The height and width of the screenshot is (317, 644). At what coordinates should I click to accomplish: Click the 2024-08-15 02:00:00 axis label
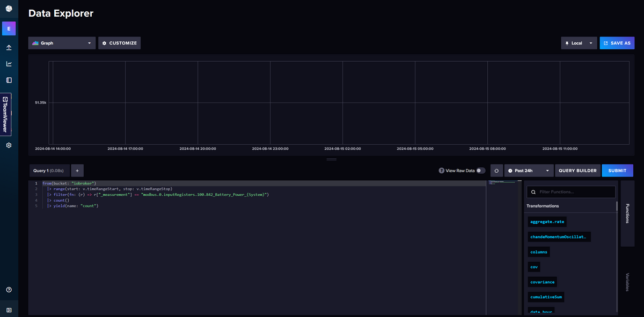point(342,149)
